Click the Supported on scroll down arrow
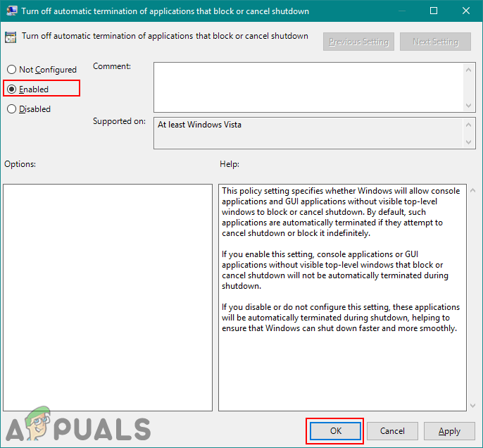This screenshot has width=483, height=448. [468, 142]
